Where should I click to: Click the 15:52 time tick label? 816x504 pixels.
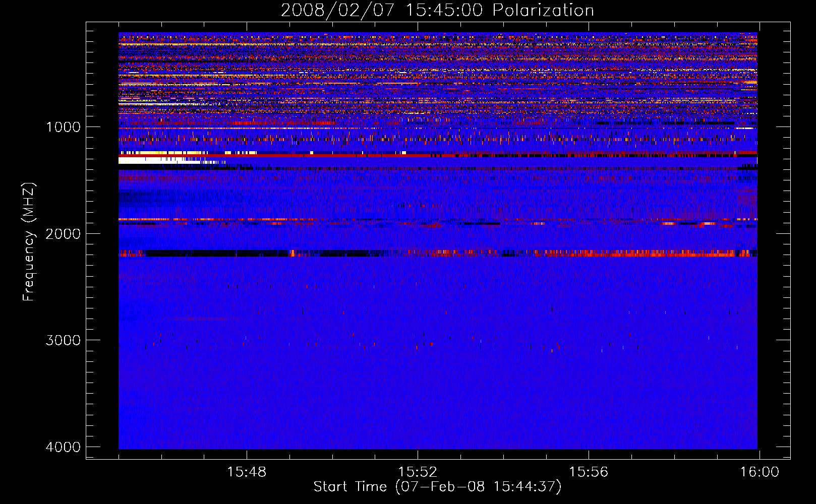coord(418,472)
